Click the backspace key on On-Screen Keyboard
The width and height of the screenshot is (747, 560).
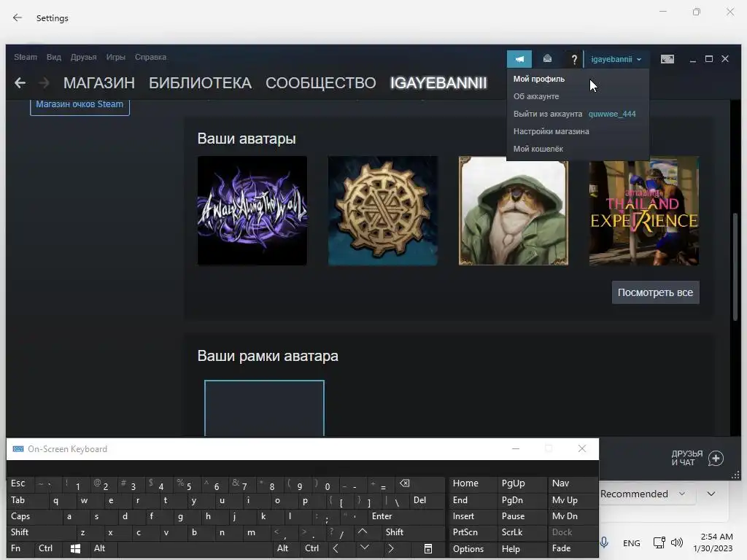[x=404, y=483]
